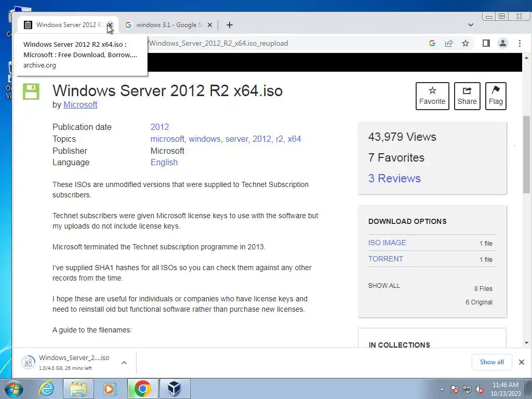Open the Windows Start menu
Image resolution: width=532 pixels, height=399 pixels.
[14, 389]
